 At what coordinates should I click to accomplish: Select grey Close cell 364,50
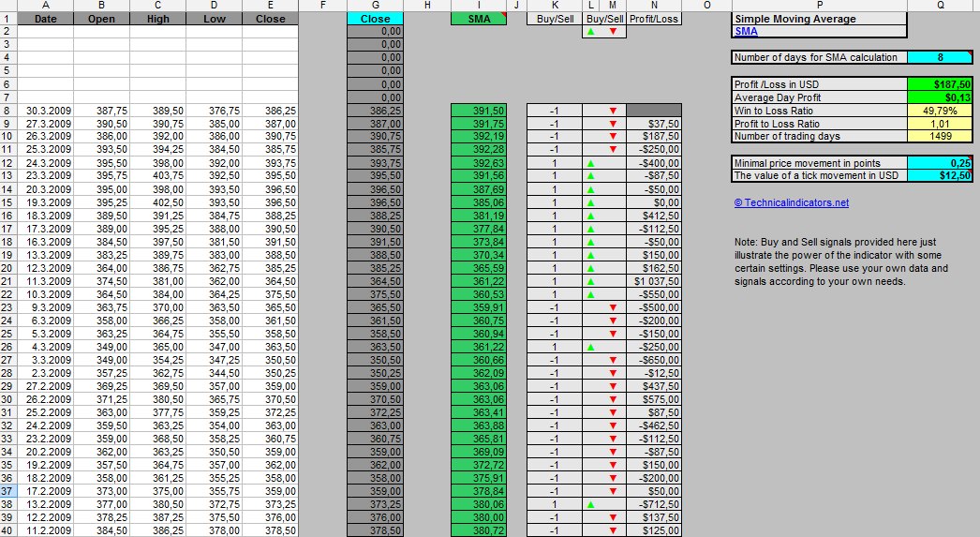coord(375,281)
